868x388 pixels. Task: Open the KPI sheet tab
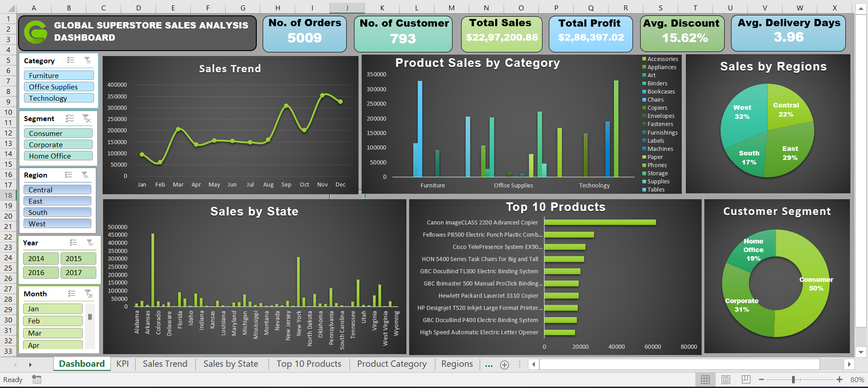tap(123, 364)
